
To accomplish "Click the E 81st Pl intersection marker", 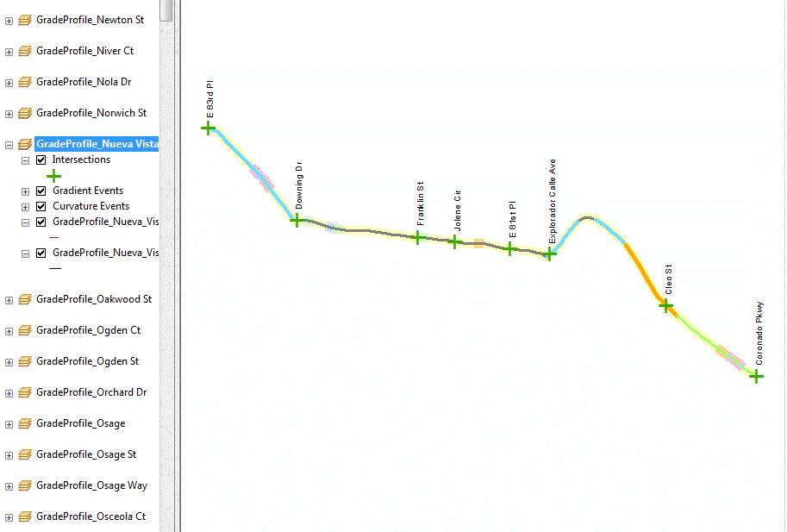I will (510, 248).
